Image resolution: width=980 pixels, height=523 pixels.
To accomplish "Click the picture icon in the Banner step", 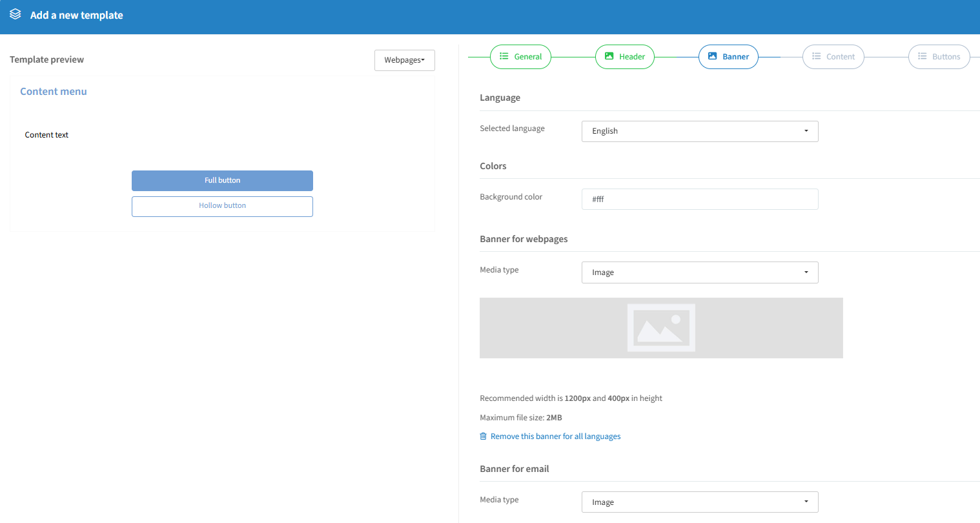I will [x=713, y=56].
